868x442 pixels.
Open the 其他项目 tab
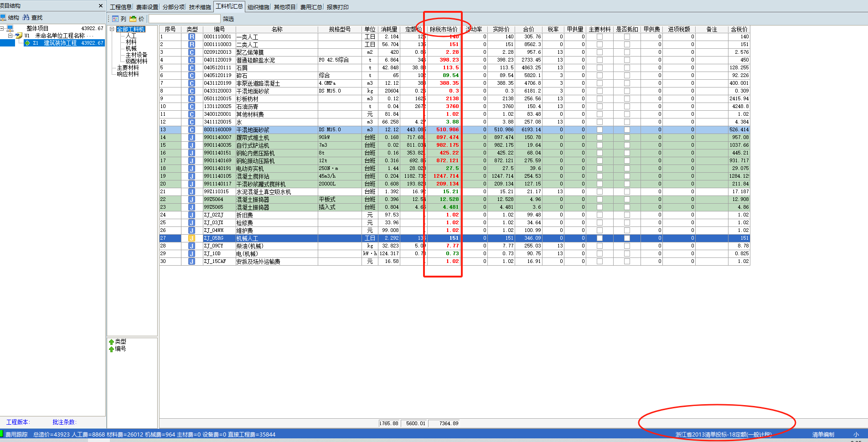[285, 7]
